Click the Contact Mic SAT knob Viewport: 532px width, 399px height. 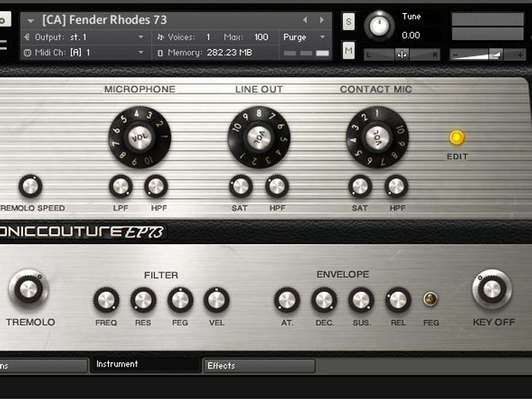[x=360, y=186]
